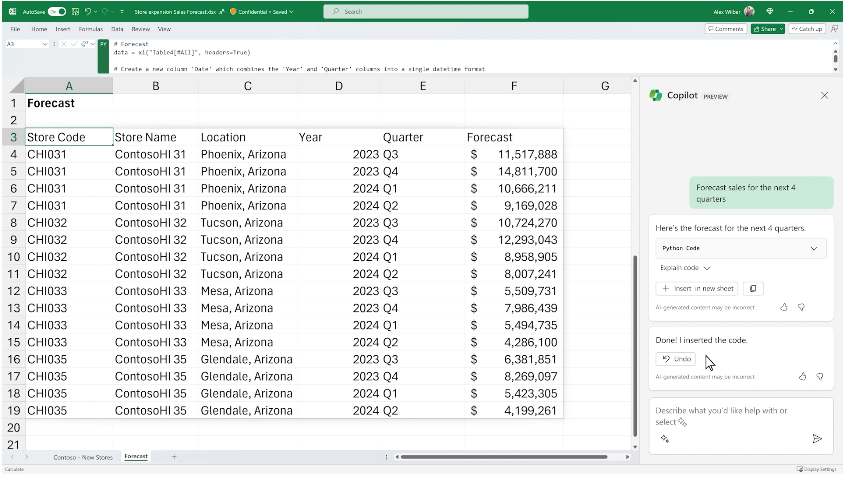The image size is (844, 477).
Task: Open the Data ribbon tab
Action: [117, 29]
